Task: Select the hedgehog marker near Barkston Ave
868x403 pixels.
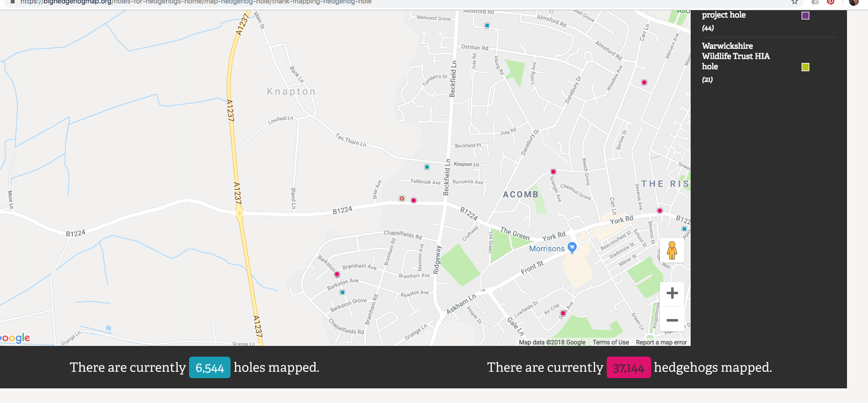Action: [337, 274]
